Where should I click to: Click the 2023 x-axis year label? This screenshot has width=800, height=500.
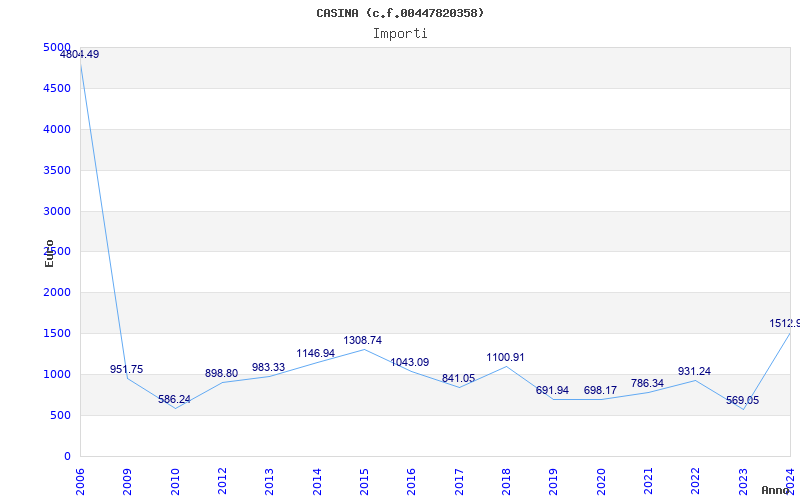point(743,482)
